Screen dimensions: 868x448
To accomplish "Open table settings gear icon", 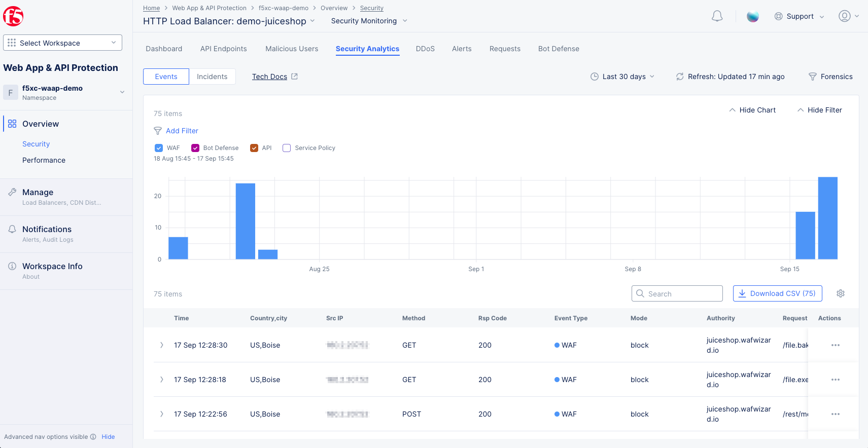I will 840,293.
